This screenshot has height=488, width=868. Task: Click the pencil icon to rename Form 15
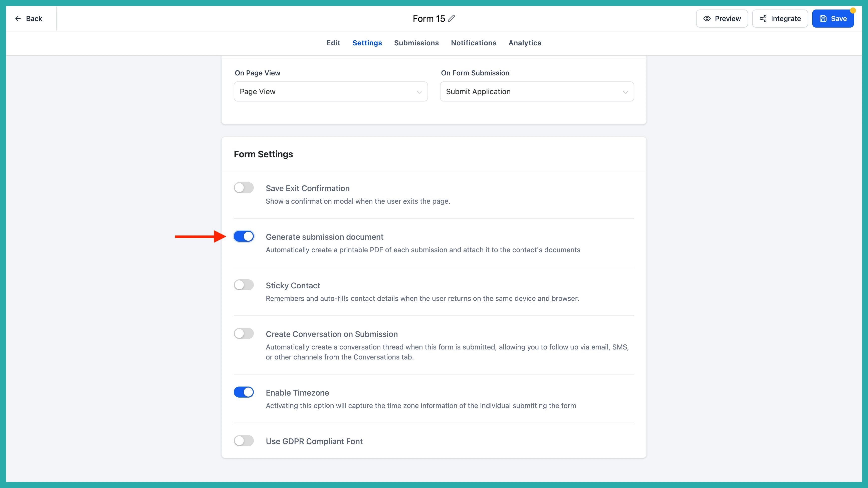point(452,19)
